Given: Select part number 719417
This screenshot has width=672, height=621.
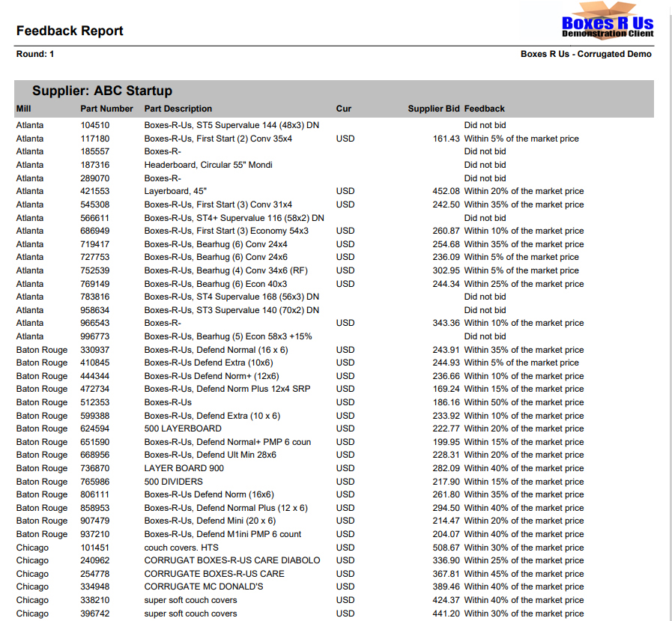Looking at the screenshot, I should click(x=95, y=244).
